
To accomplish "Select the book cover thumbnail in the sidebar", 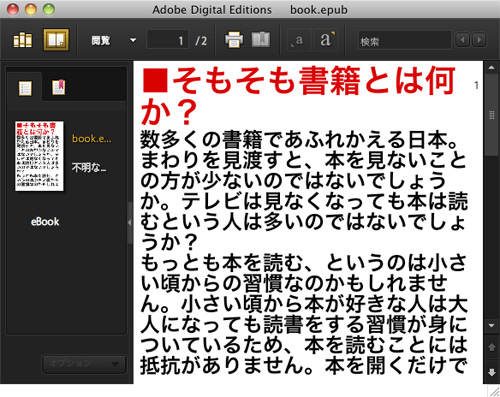I will 39,156.
